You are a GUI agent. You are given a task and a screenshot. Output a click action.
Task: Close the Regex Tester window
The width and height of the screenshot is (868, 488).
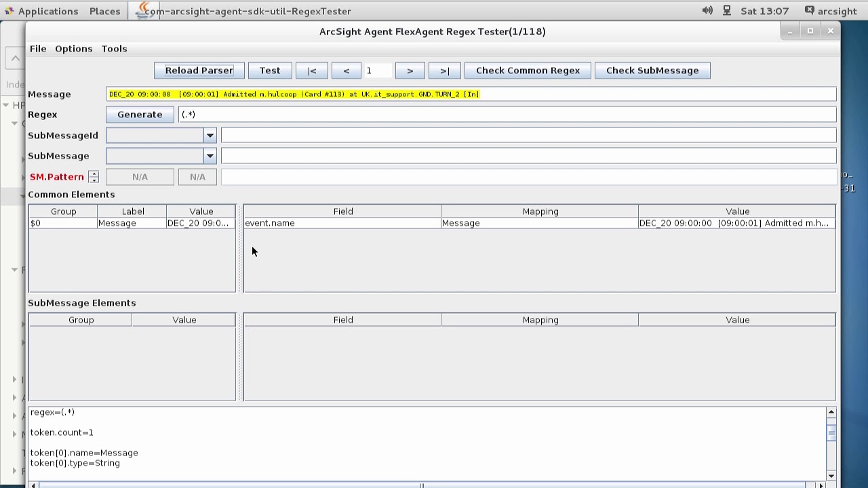pyautogui.click(x=831, y=31)
